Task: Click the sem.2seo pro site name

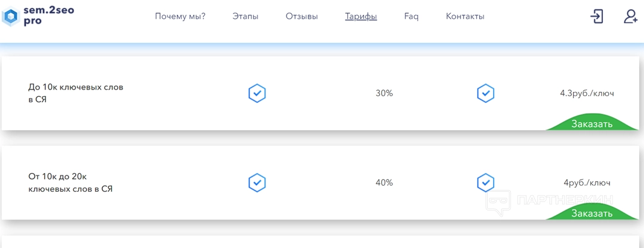Action: tap(48, 16)
